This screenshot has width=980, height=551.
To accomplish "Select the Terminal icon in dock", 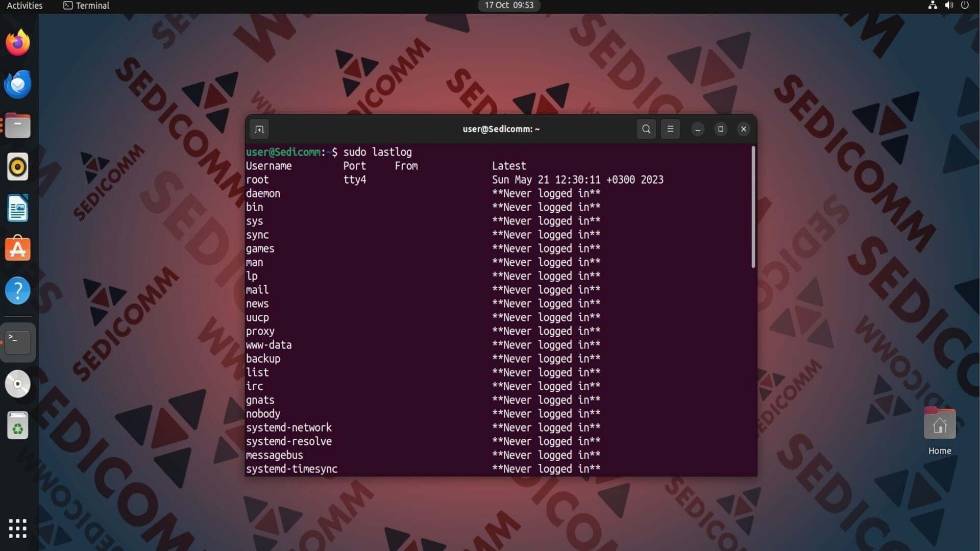I will [x=18, y=342].
